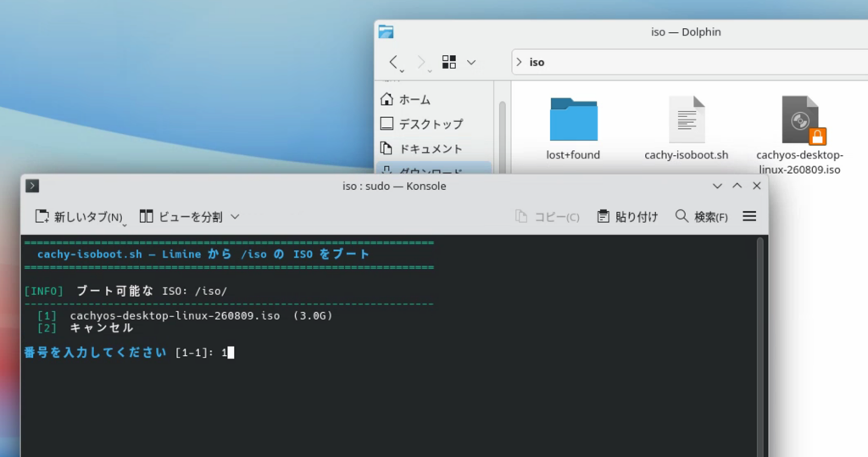Click the Konsole terminal icon in titlebar
Viewport: 868px width, 457px height.
(x=32, y=186)
